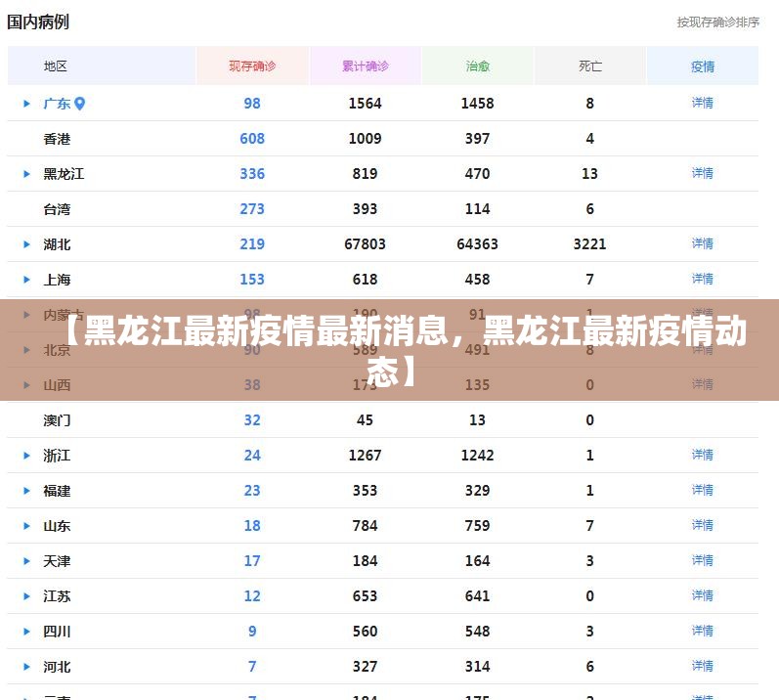
Task: Expand the 福建 row triangle
Action: pyautogui.click(x=26, y=491)
